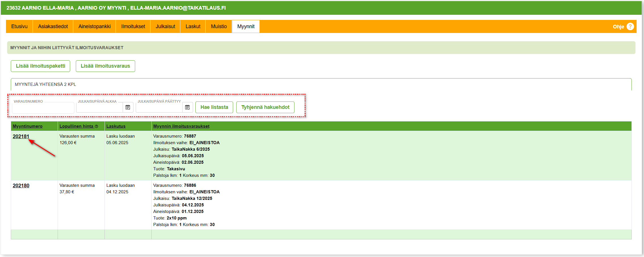Click the Hae listasta button
Image resolution: width=644 pixels, height=257 pixels.
click(x=214, y=107)
